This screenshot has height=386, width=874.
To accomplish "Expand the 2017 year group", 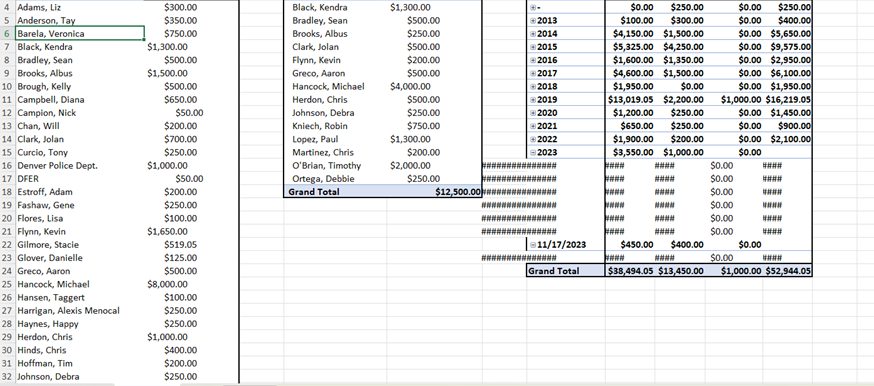I will 533,74.
